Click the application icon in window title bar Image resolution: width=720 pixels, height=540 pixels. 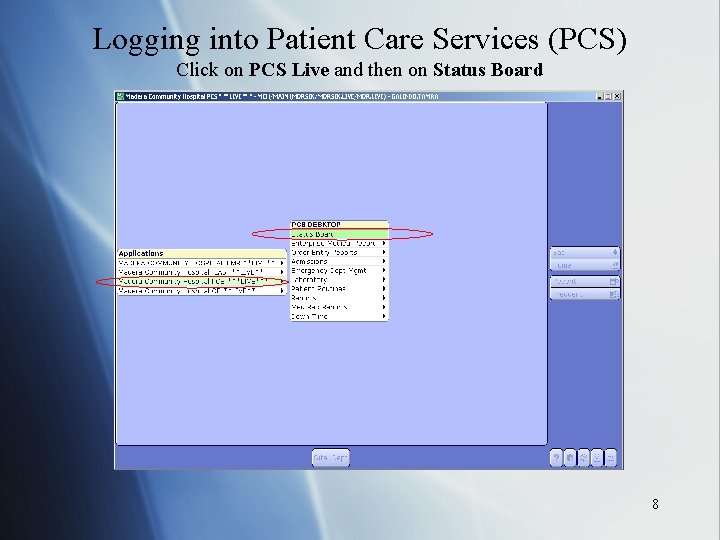click(120, 96)
